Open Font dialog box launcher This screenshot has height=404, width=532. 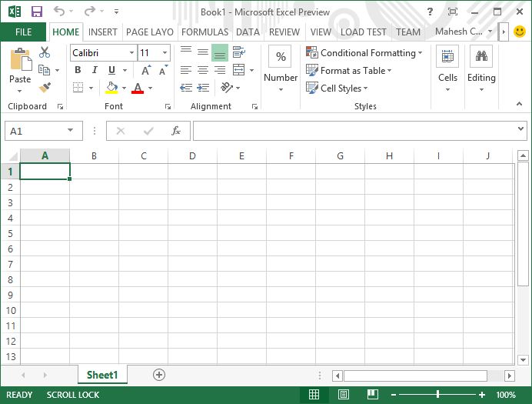coord(168,107)
